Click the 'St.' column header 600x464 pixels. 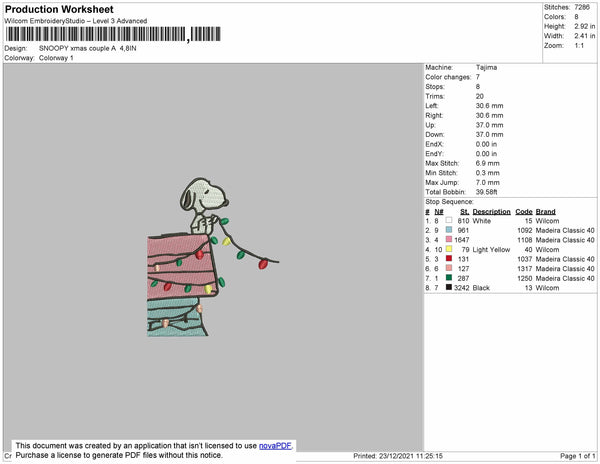465,212
